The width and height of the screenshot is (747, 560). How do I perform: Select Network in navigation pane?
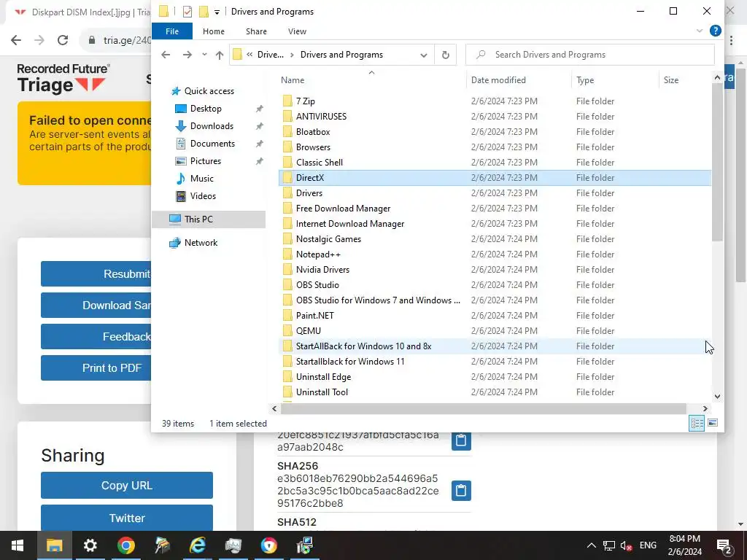click(201, 243)
